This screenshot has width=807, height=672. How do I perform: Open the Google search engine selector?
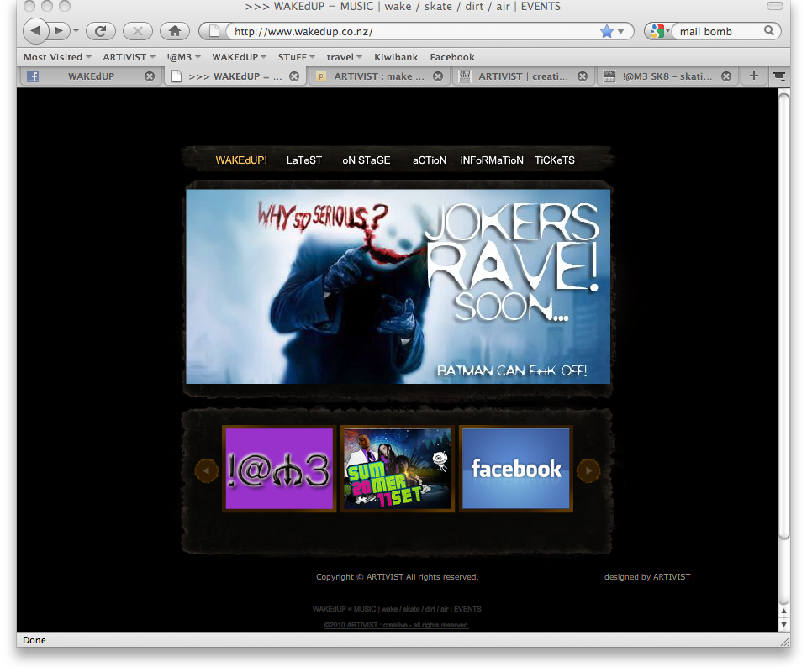[659, 31]
